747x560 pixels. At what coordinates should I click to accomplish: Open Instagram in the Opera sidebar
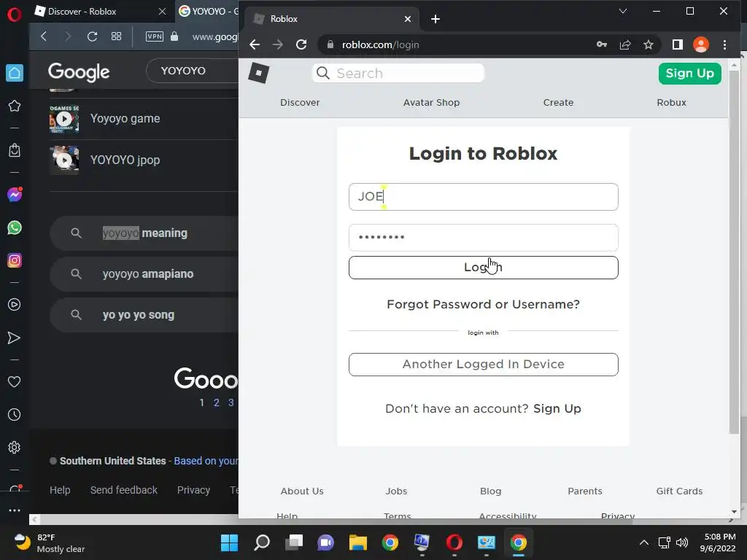coord(15,260)
